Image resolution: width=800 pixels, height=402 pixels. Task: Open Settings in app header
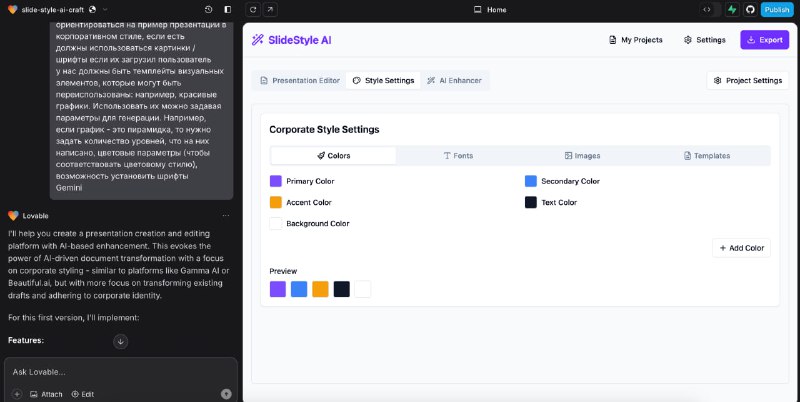coord(705,40)
